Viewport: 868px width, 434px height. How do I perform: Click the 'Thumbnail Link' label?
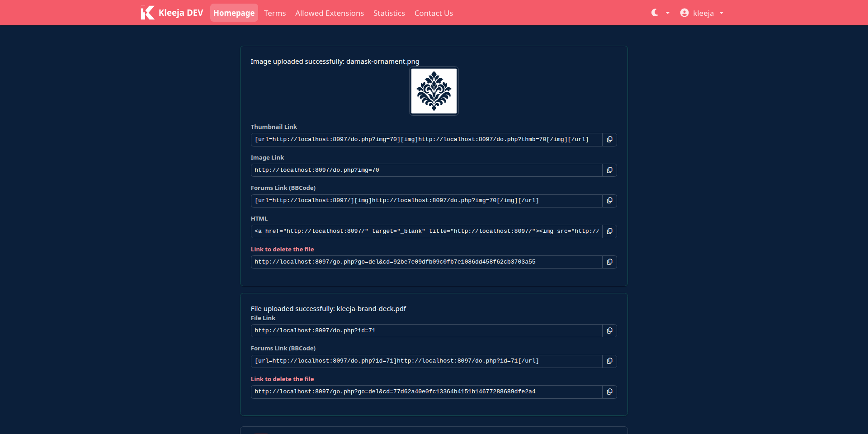274,127
